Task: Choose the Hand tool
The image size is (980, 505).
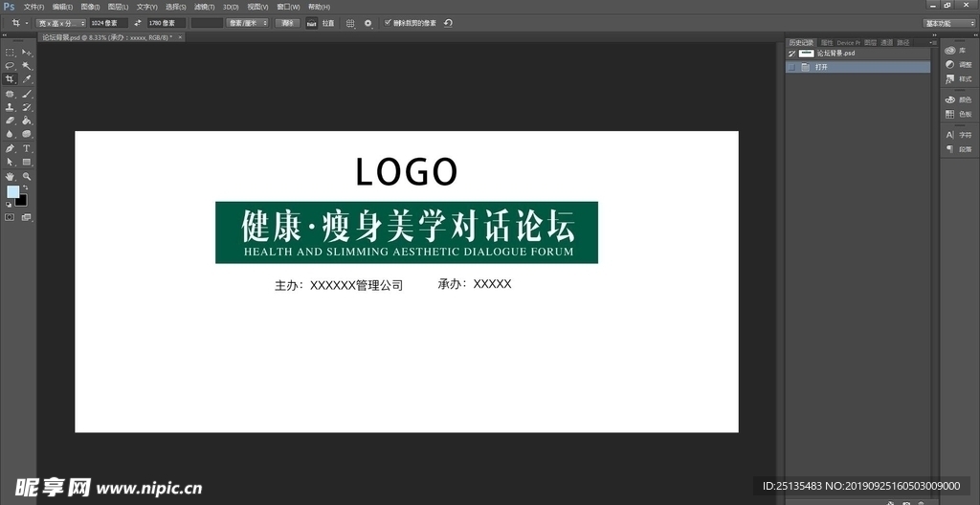Action: 10,177
